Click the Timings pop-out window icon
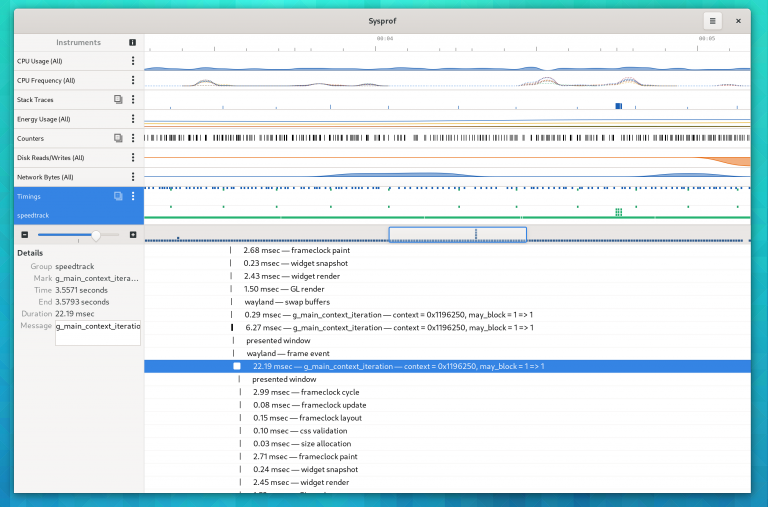The width and height of the screenshot is (768, 507). pos(118,196)
